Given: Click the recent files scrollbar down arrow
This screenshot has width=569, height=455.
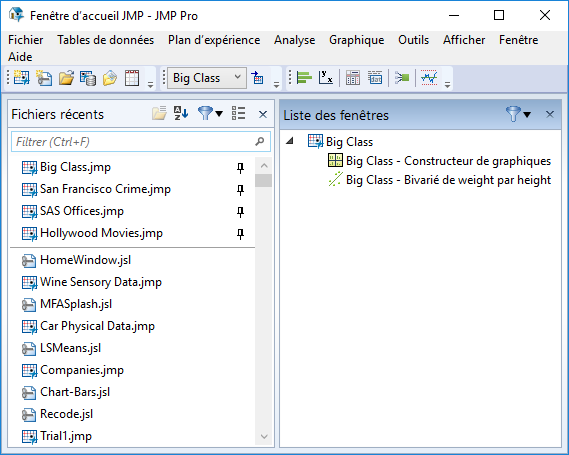Looking at the screenshot, I should (x=264, y=436).
